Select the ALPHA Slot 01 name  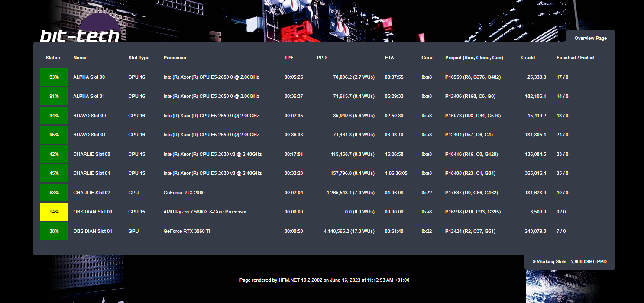pos(89,96)
